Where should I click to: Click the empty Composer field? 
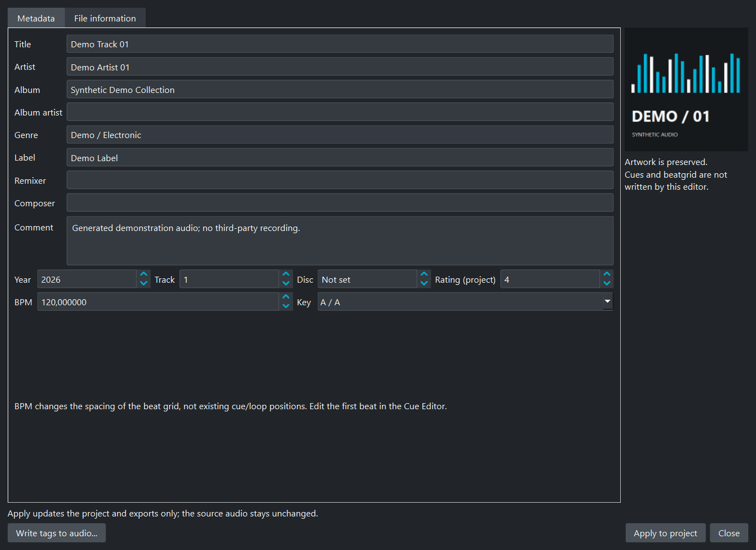click(340, 203)
